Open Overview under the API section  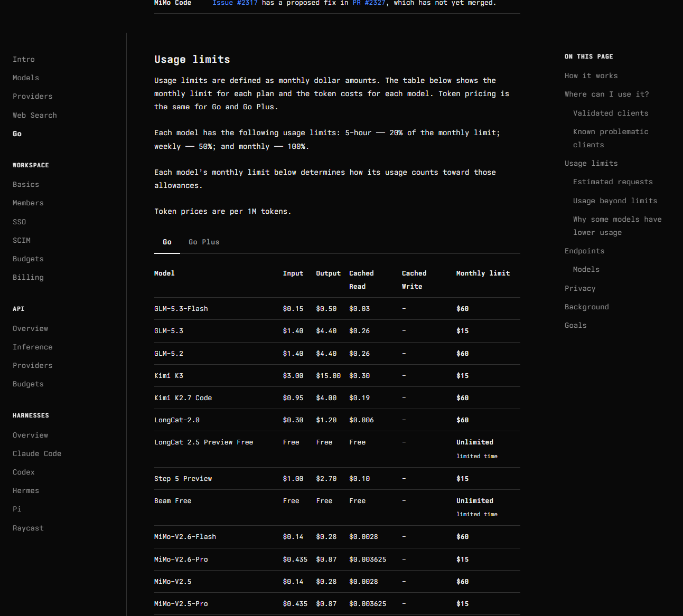click(30, 328)
